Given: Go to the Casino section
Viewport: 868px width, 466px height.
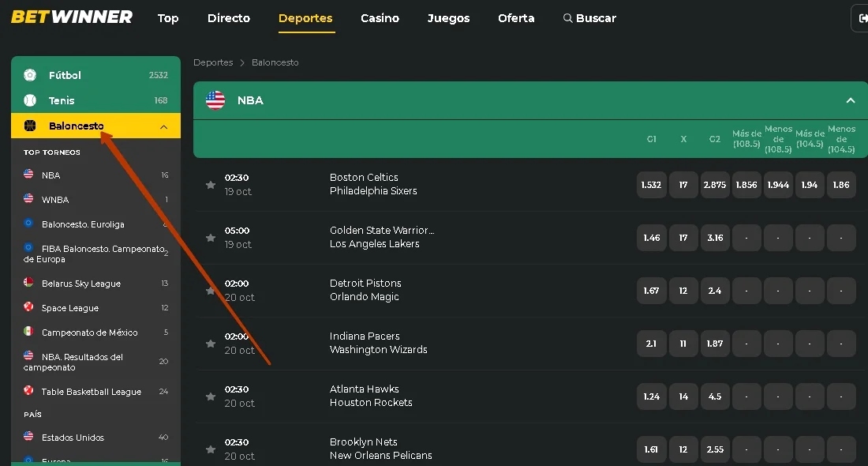Looking at the screenshot, I should pyautogui.click(x=380, y=18).
